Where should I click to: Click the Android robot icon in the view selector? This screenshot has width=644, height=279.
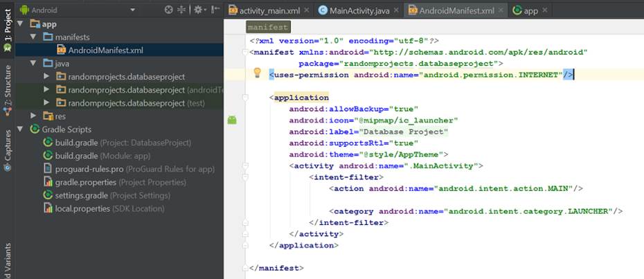(24, 10)
